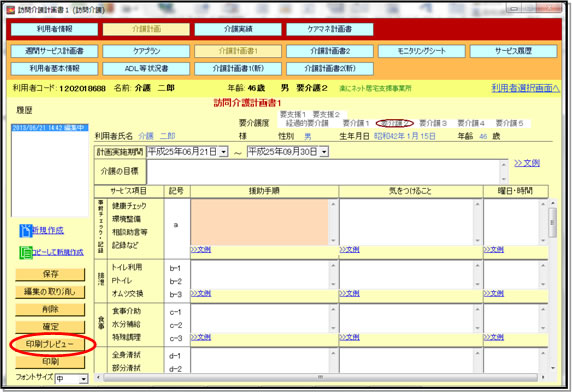Click the 削除 button

point(50,309)
